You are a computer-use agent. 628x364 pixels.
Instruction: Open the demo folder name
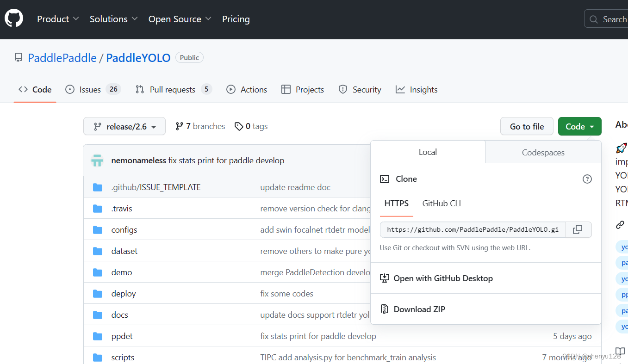[122, 272]
